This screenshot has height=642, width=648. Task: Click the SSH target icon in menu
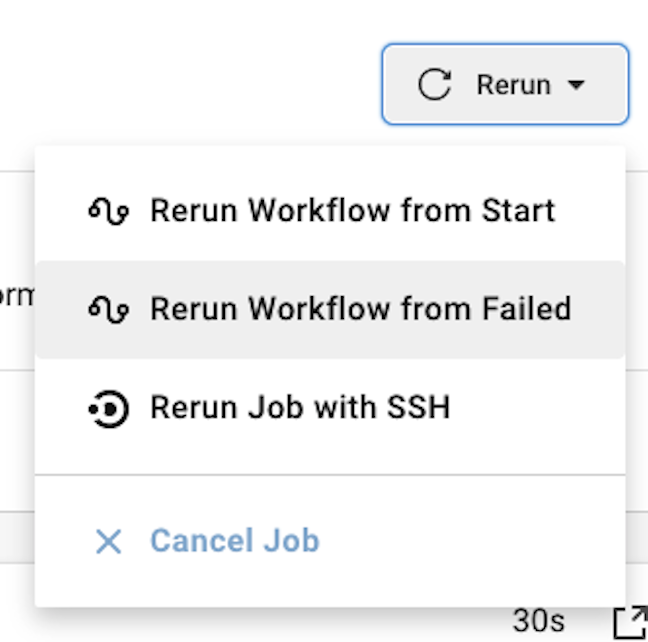pos(109,409)
